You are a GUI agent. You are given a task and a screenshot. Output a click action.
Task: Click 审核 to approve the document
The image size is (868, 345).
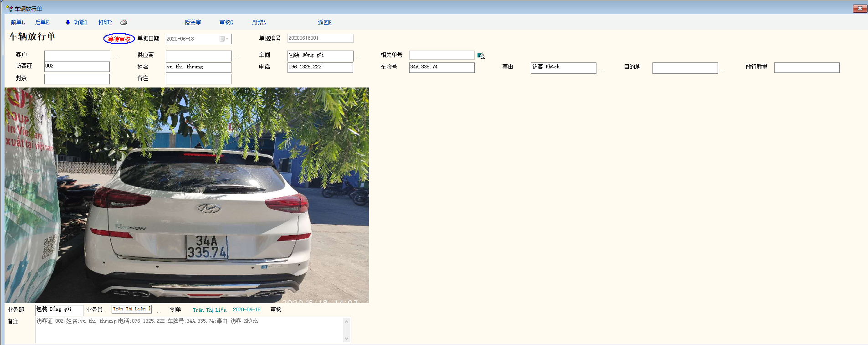pyautogui.click(x=226, y=22)
